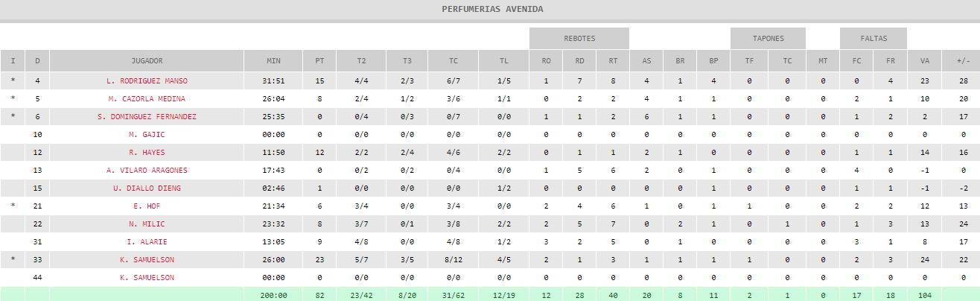Screen dimensions: 980x301
Task: Click the R. Hayes player name
Action: pos(147,152)
